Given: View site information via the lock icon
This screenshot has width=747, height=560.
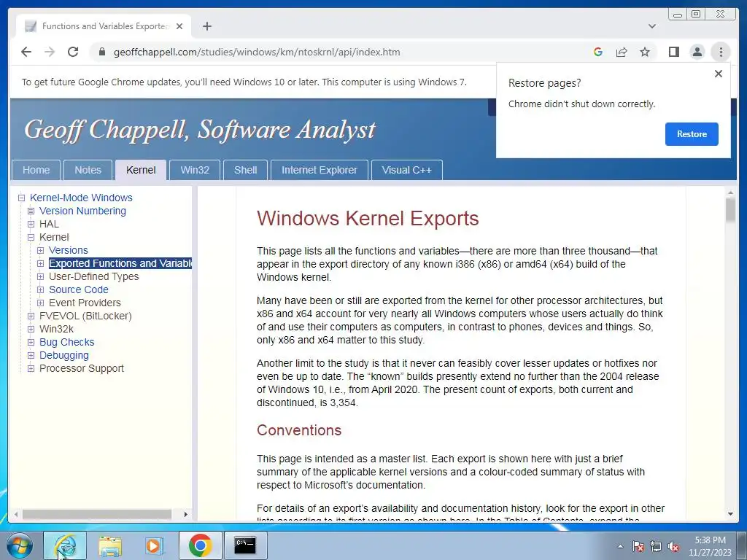Looking at the screenshot, I should [x=101, y=52].
